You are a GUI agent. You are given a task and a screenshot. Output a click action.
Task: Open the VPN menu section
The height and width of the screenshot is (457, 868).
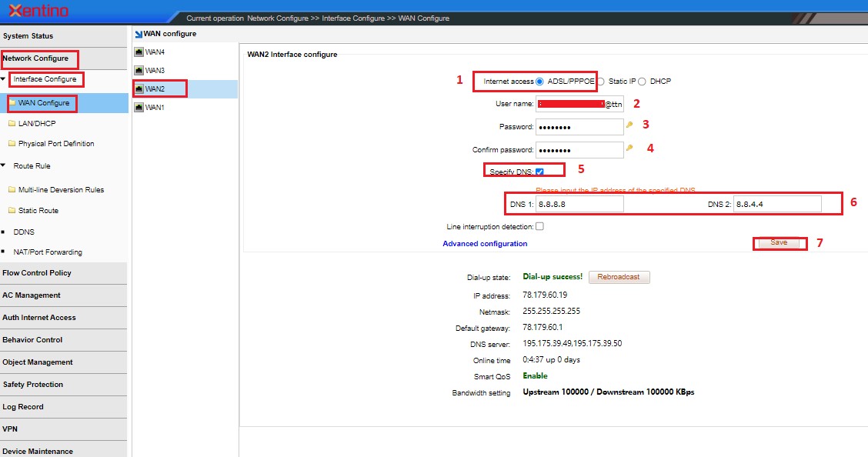[10, 429]
